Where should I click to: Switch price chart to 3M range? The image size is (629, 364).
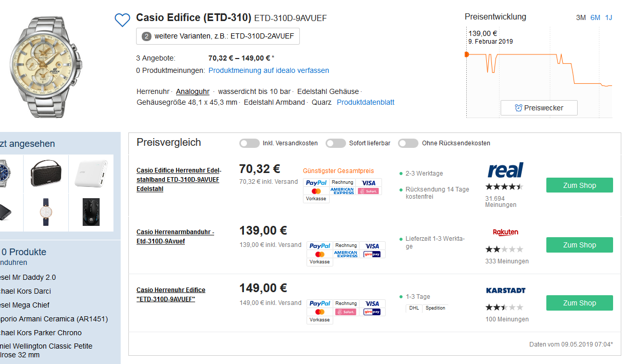(581, 17)
